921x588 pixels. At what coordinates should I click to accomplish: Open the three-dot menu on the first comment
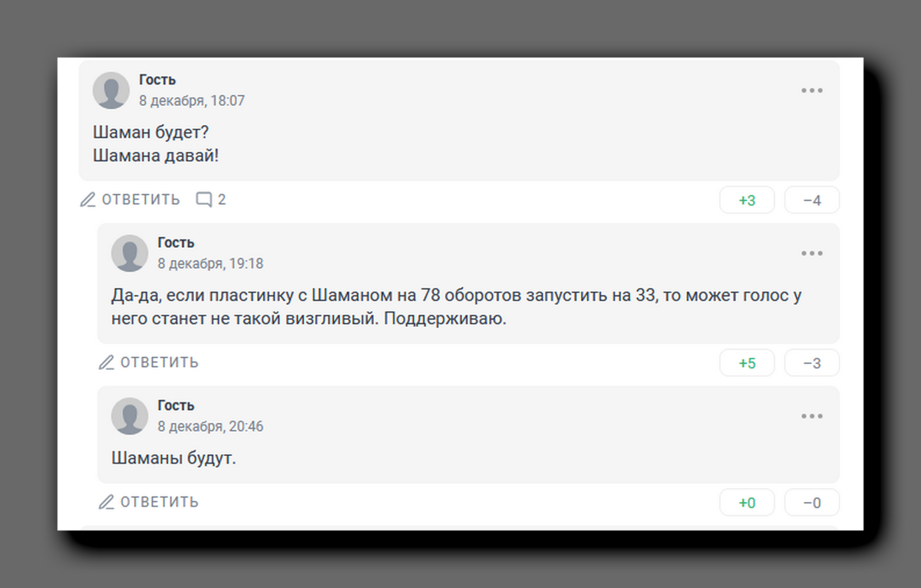(x=811, y=90)
